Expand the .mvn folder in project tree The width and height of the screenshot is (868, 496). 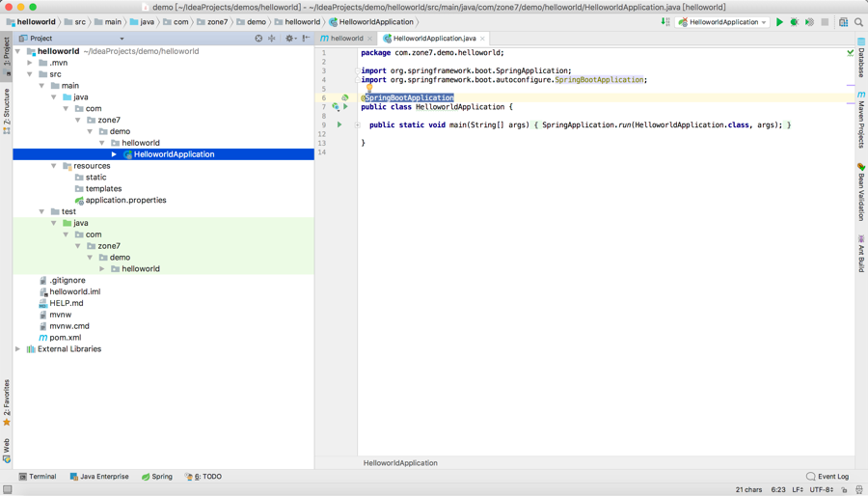pyautogui.click(x=30, y=63)
